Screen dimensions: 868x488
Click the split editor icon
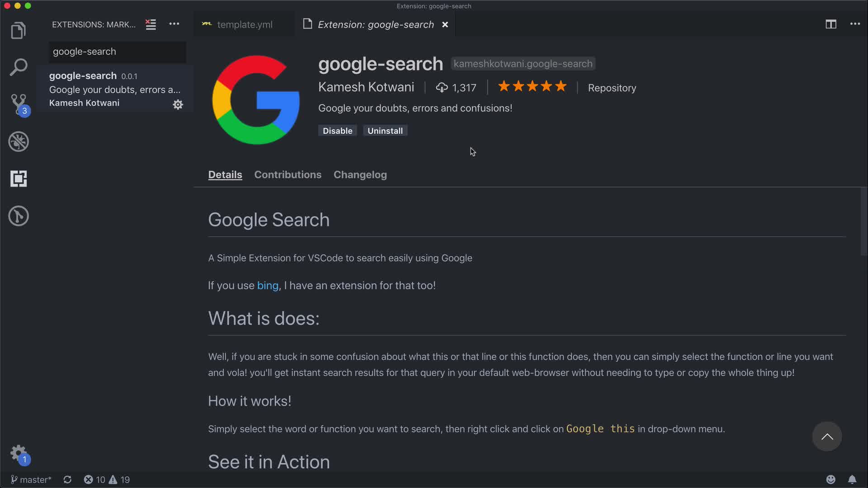pyautogui.click(x=830, y=24)
